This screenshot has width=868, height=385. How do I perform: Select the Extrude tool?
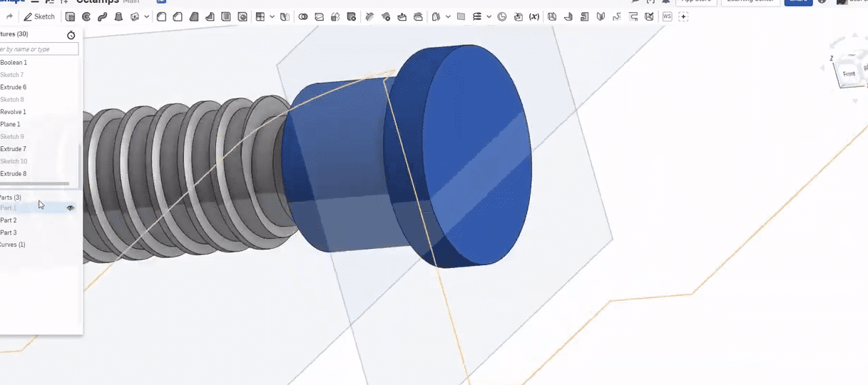[x=70, y=16]
